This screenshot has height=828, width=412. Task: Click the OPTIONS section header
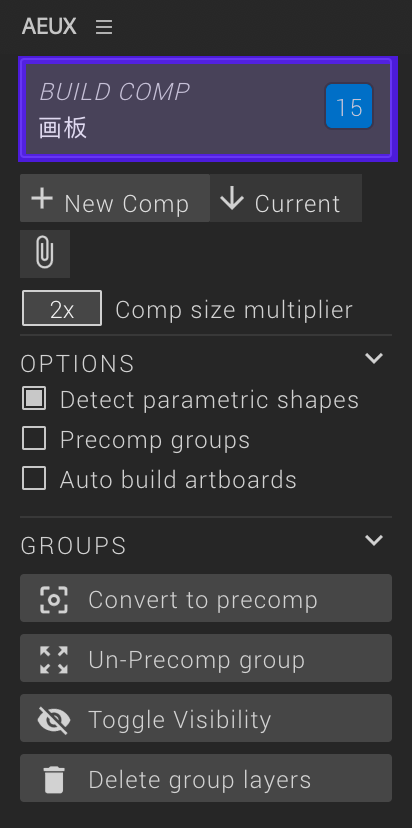pyautogui.click(x=78, y=364)
